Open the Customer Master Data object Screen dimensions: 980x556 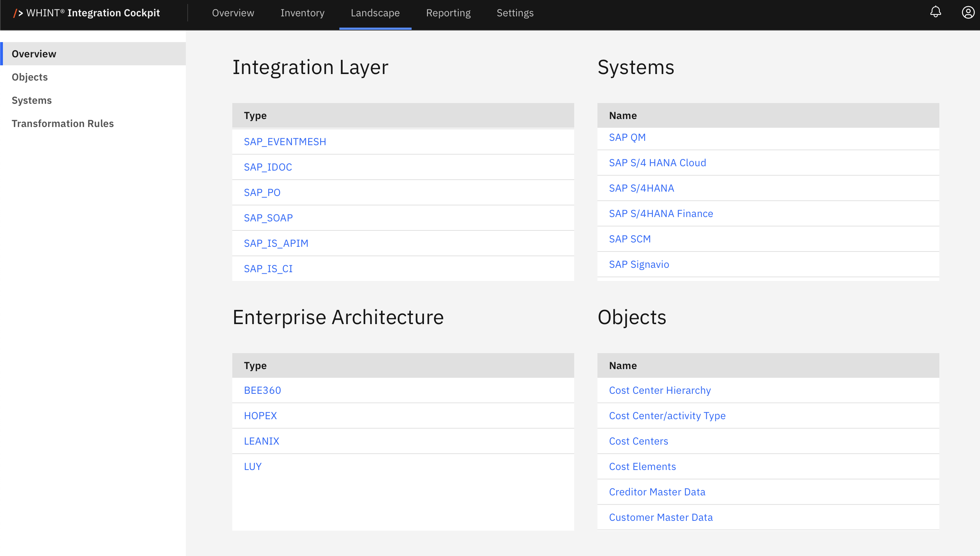(661, 518)
